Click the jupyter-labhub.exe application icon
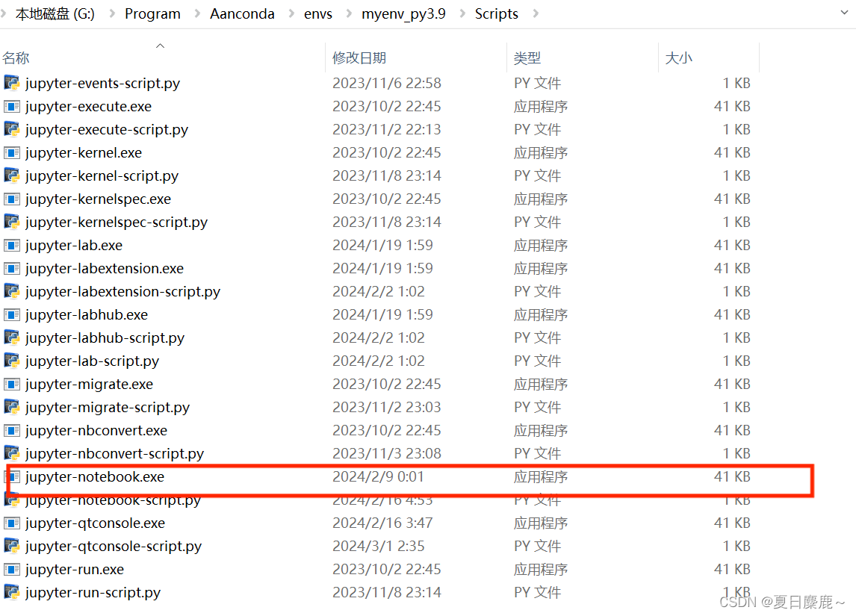Viewport: 856px width, 616px height. coord(12,315)
